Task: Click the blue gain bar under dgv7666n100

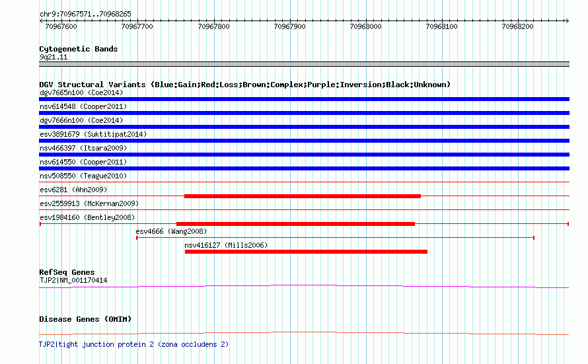Action: click(304, 127)
